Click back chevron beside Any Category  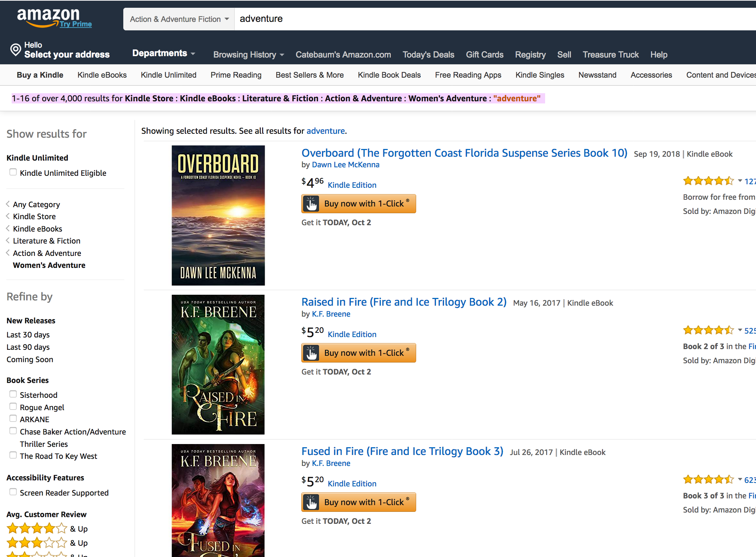(8, 204)
